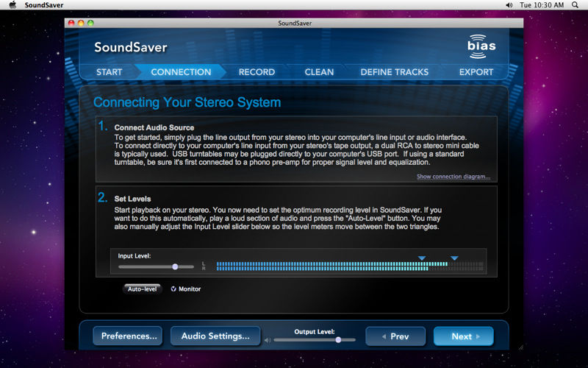Image resolution: width=588 pixels, height=368 pixels.
Task: Select the CONNECTION step tab
Action: 181,72
